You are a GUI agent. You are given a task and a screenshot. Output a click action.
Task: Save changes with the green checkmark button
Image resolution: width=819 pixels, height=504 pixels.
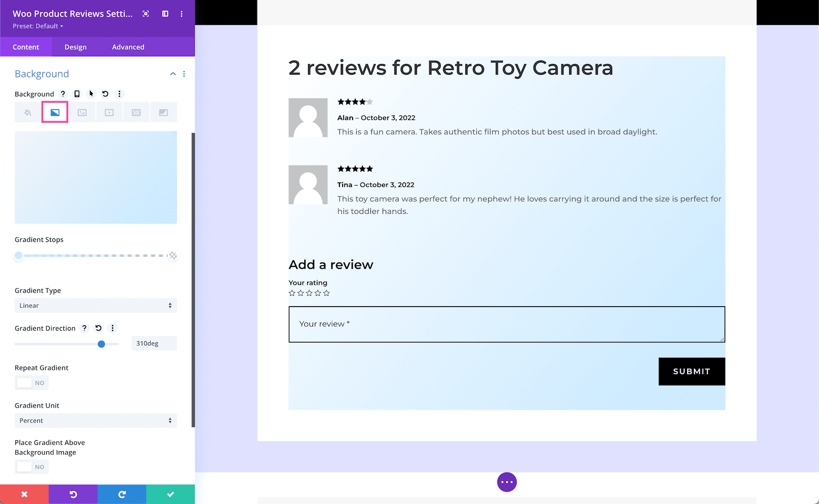[x=170, y=494]
